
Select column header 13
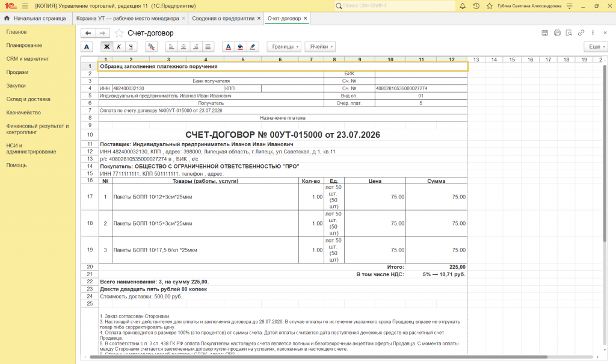coord(476,60)
